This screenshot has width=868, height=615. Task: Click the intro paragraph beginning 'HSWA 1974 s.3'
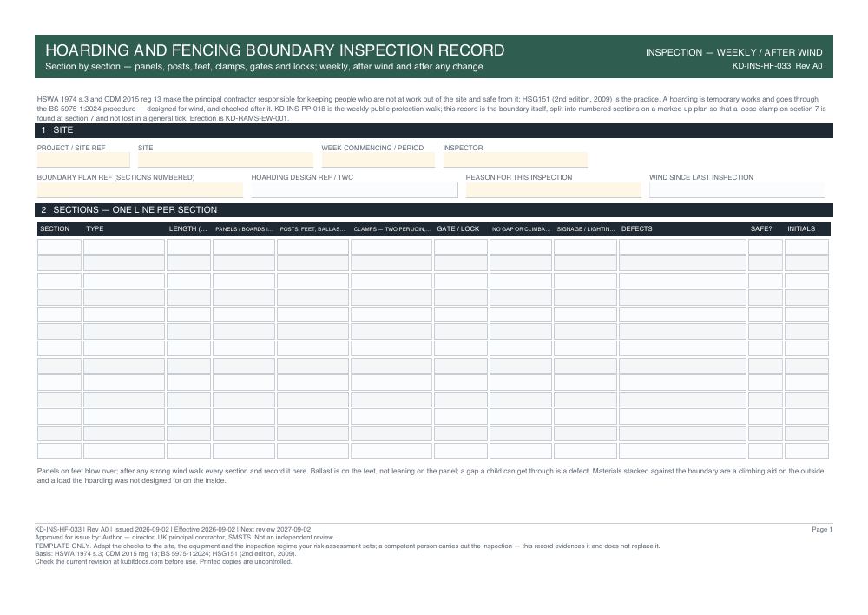pos(431,109)
